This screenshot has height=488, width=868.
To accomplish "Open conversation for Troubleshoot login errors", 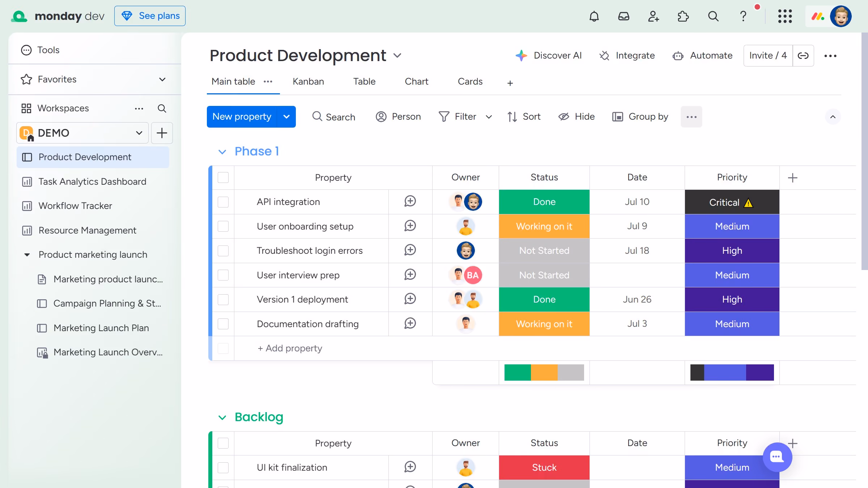I will coord(410,250).
